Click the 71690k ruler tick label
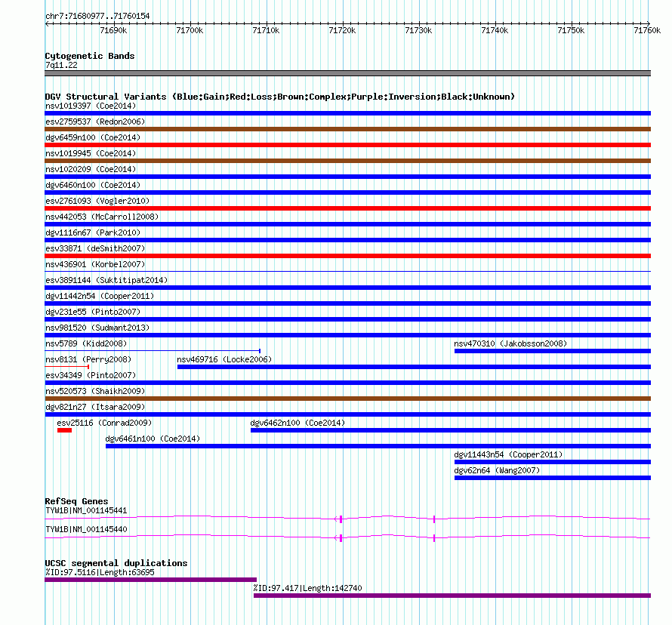Screen dimensions: 672x625 click(113, 30)
